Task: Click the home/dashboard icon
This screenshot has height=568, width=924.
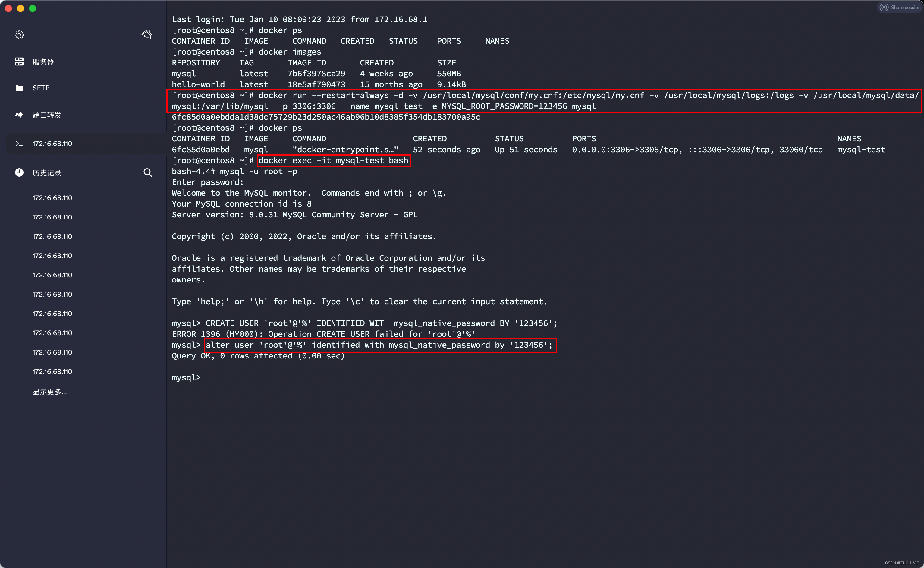Action: (x=145, y=35)
